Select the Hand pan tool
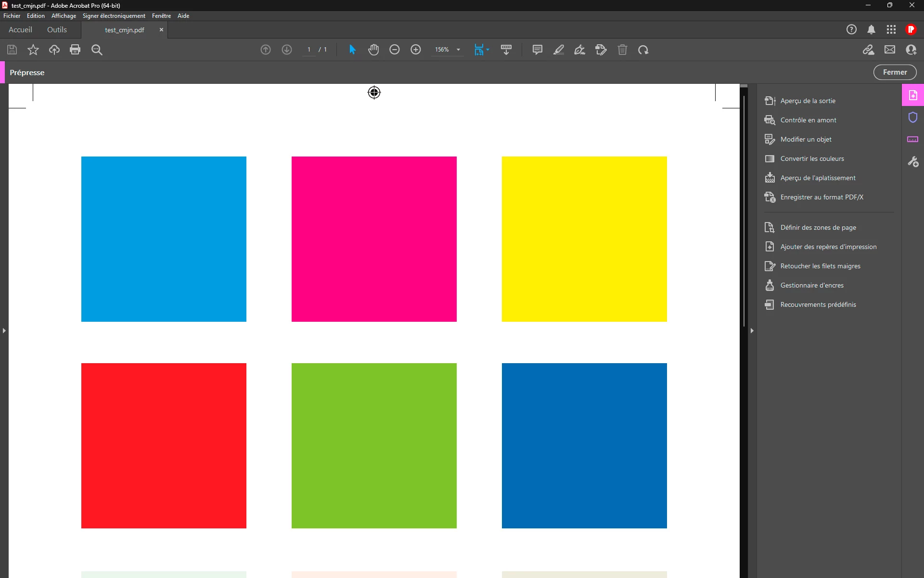Screen dimensions: 924x578 pyautogui.click(x=373, y=50)
